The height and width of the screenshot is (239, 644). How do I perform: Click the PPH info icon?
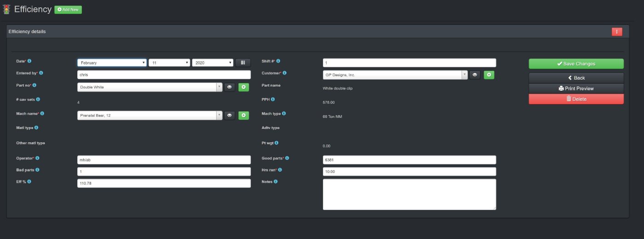tap(273, 99)
